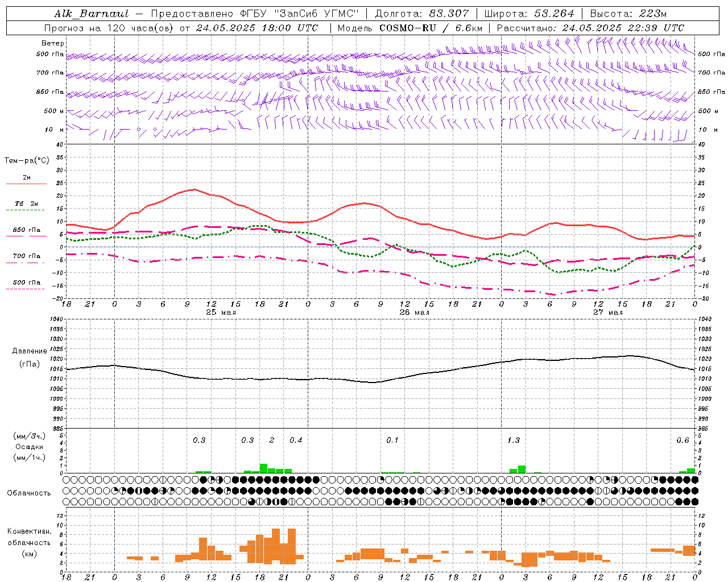The height and width of the screenshot is (582, 728).
Task: Click the precipitation total value 0.1
Action: (x=392, y=440)
